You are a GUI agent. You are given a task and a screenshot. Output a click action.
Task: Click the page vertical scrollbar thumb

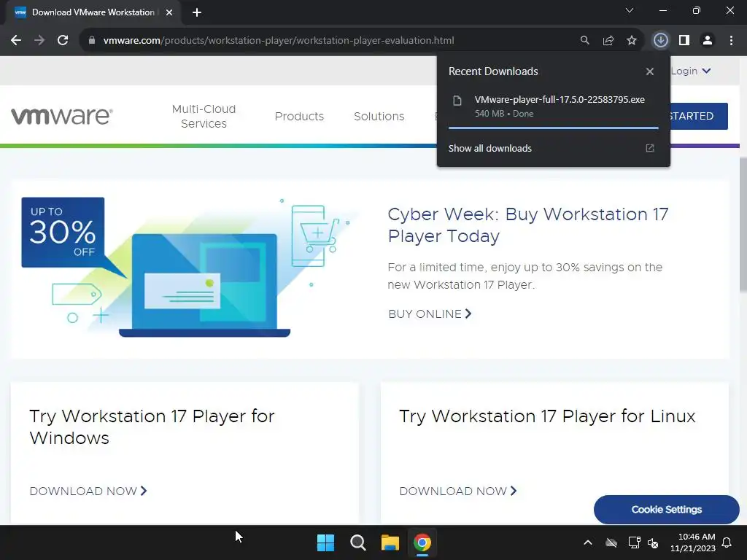pyautogui.click(x=743, y=224)
